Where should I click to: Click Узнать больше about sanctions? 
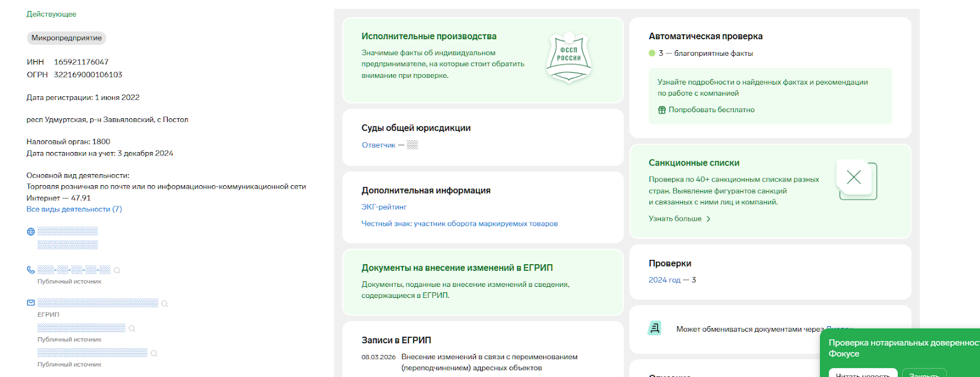pos(675,219)
